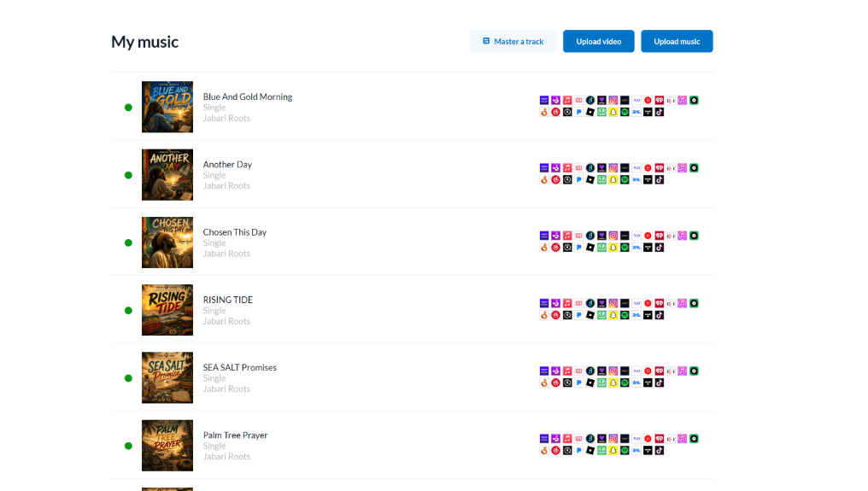Click FLO icon for Another Day
Viewport: 868px width, 491px height.
tap(636, 167)
